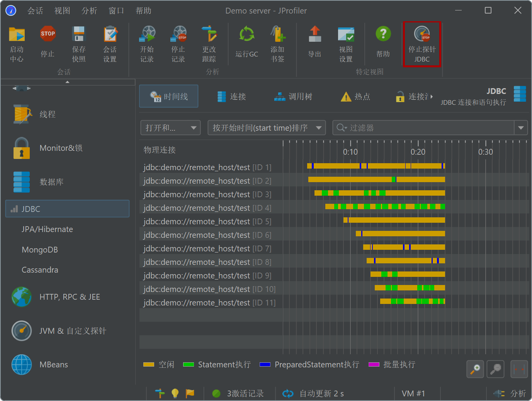Switch to the 热点 hot spots tab
The image size is (532, 401).
tap(355, 97)
